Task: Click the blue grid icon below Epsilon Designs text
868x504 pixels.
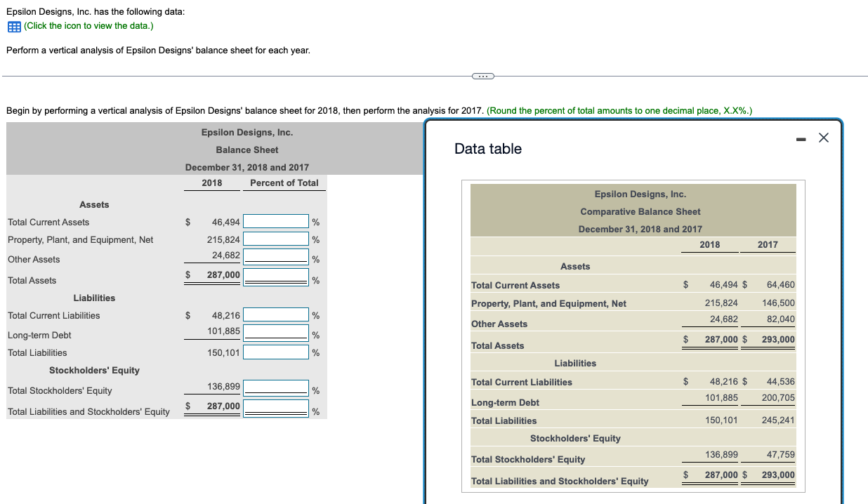Action: [x=13, y=26]
